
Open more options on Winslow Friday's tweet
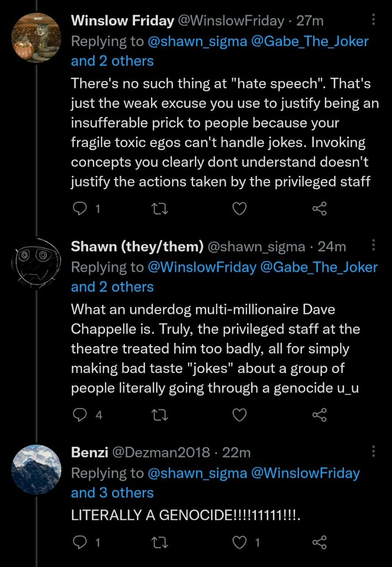(x=373, y=19)
